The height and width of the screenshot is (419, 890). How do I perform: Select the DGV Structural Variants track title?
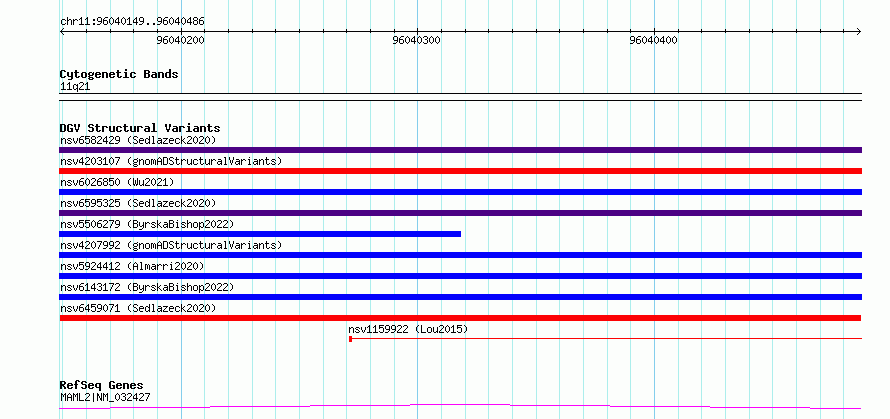coord(140,128)
